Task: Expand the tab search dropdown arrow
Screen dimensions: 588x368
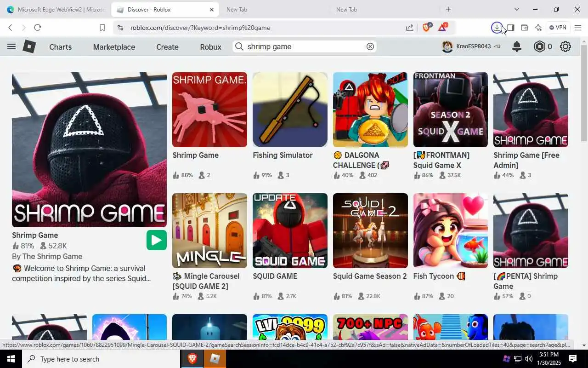Action: [x=516, y=9]
